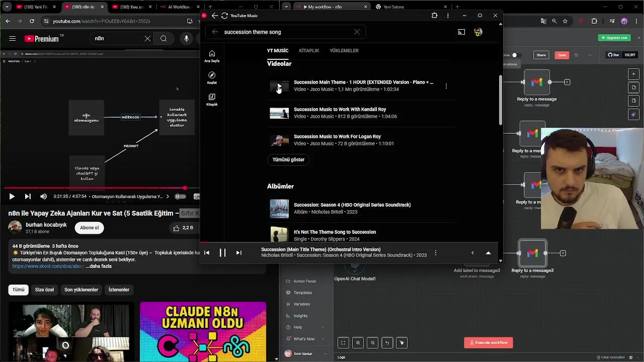Switch to YT MUSIC search tab
Image resolution: width=644 pixels, height=362 pixels.
[278, 51]
